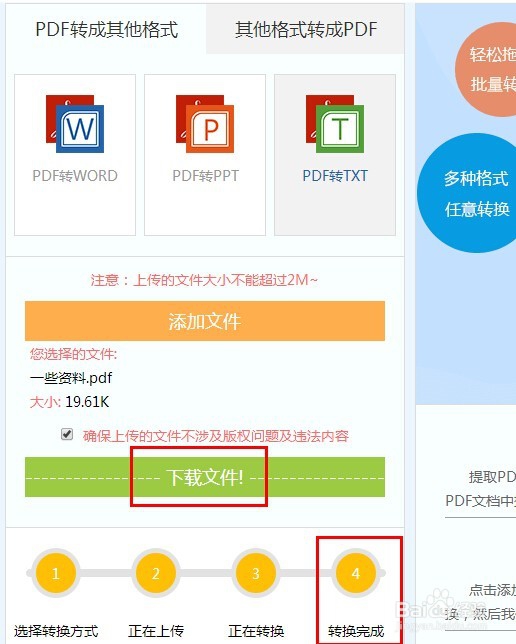
Task: Click the 转换完成 step label
Action: [356, 631]
